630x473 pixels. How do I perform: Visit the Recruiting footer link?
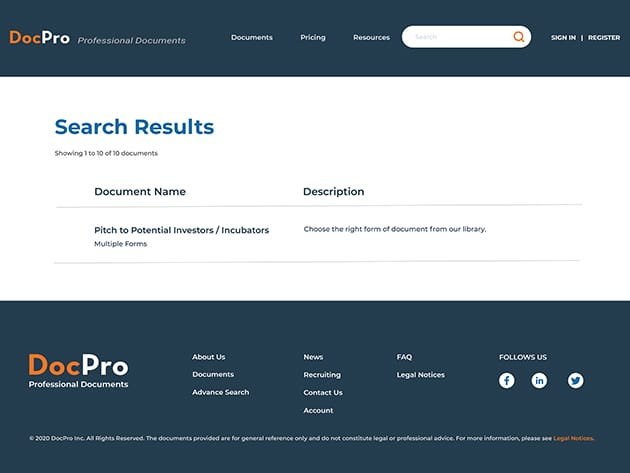tap(322, 375)
